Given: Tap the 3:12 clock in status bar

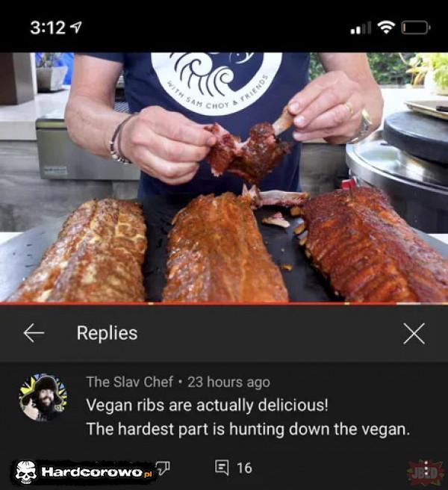Looking at the screenshot, I should (x=48, y=28).
